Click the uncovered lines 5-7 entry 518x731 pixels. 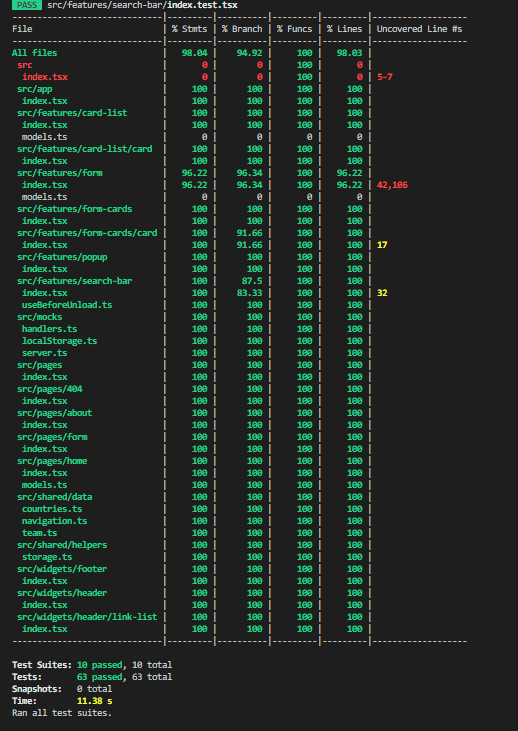[x=385, y=77]
